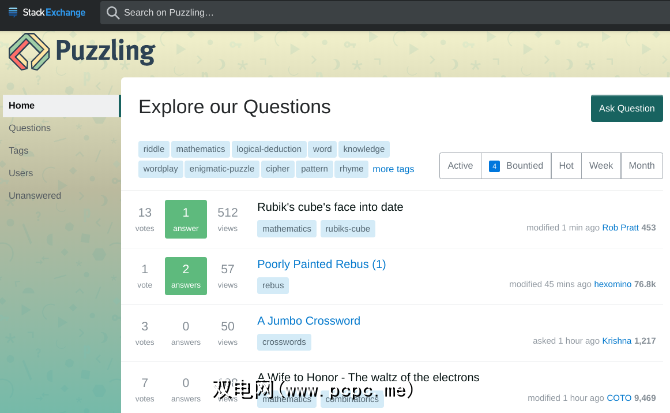Focus the Search on Puzzling field
This screenshot has width=670, height=413.
385,12
